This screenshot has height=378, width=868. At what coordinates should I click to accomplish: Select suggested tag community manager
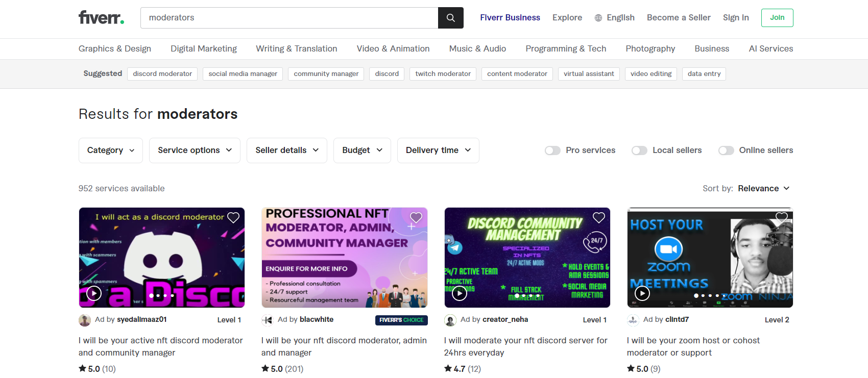click(x=326, y=74)
